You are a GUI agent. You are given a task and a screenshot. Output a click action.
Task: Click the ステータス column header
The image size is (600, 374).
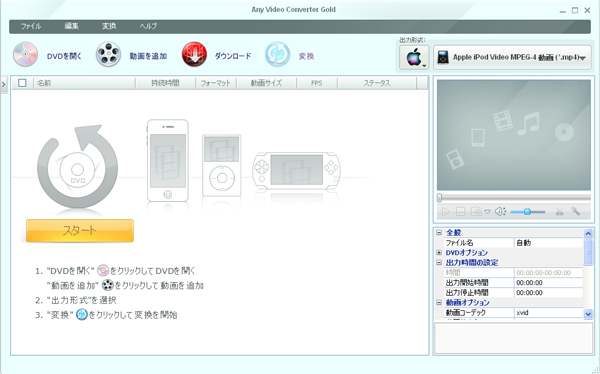point(377,83)
